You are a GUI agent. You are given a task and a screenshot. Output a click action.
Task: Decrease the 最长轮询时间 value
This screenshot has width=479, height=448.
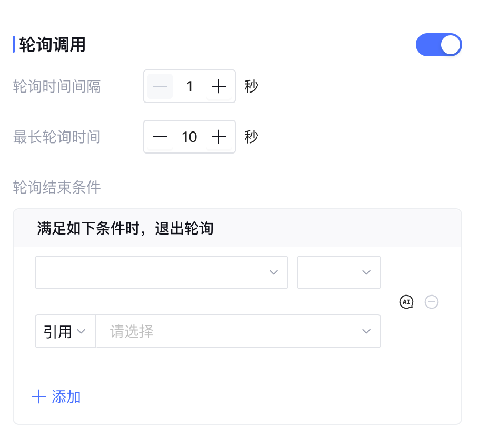click(x=160, y=137)
